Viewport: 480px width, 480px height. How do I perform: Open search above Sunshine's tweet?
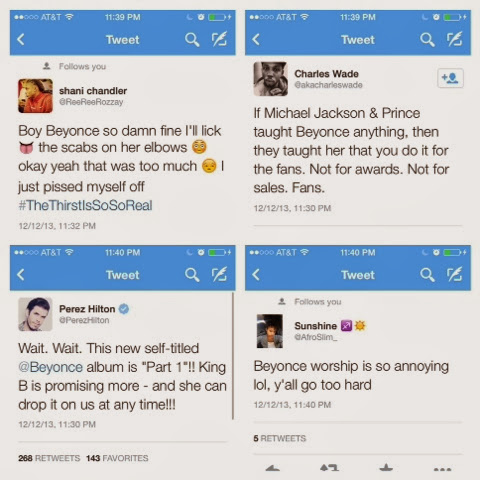pyautogui.click(x=427, y=275)
